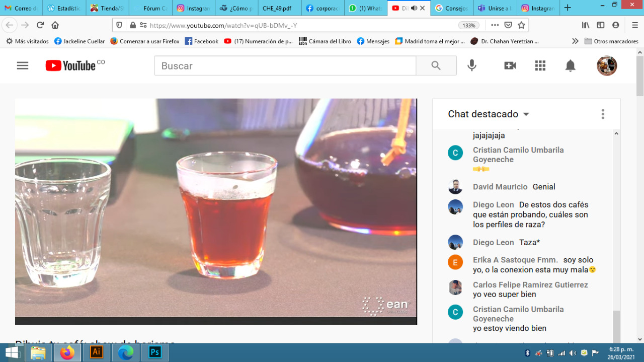644x362 pixels.
Task: Open the create video camera icon
Action: pyautogui.click(x=510, y=66)
